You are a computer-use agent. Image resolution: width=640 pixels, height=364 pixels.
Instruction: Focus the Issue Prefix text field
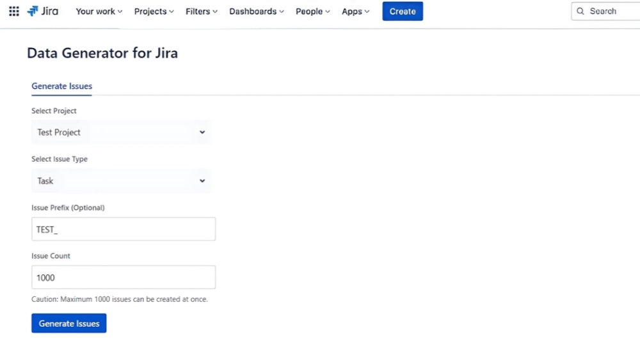point(124,229)
